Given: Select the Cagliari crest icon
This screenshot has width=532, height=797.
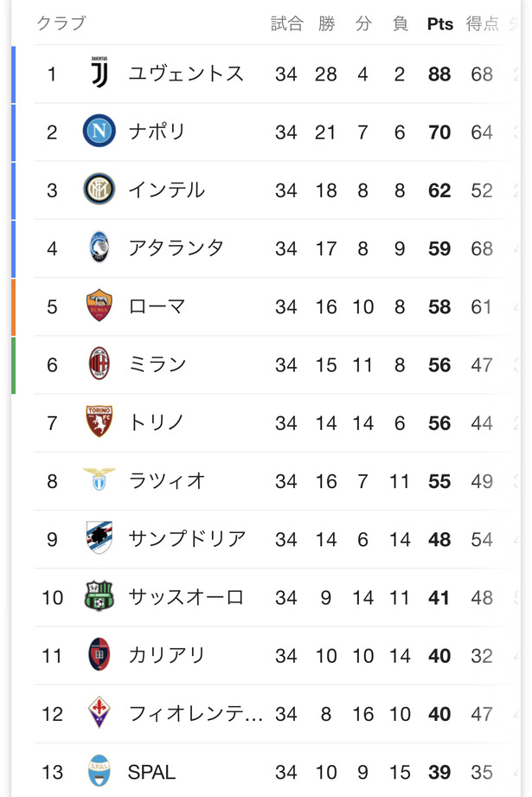Looking at the screenshot, I should click(x=99, y=654).
